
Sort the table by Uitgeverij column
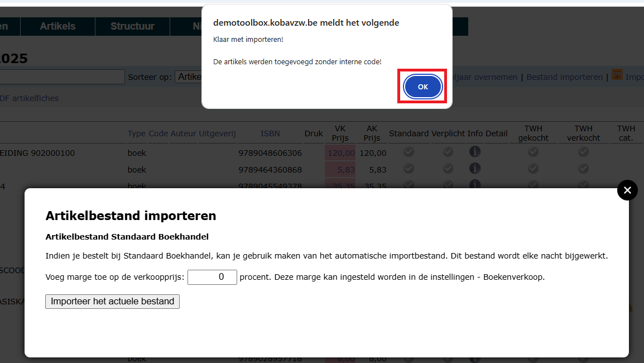tap(217, 133)
